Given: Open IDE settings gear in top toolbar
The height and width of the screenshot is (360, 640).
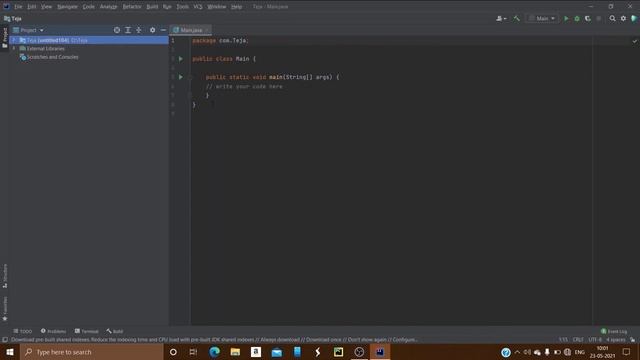Looking at the screenshot, I should click(x=623, y=18).
